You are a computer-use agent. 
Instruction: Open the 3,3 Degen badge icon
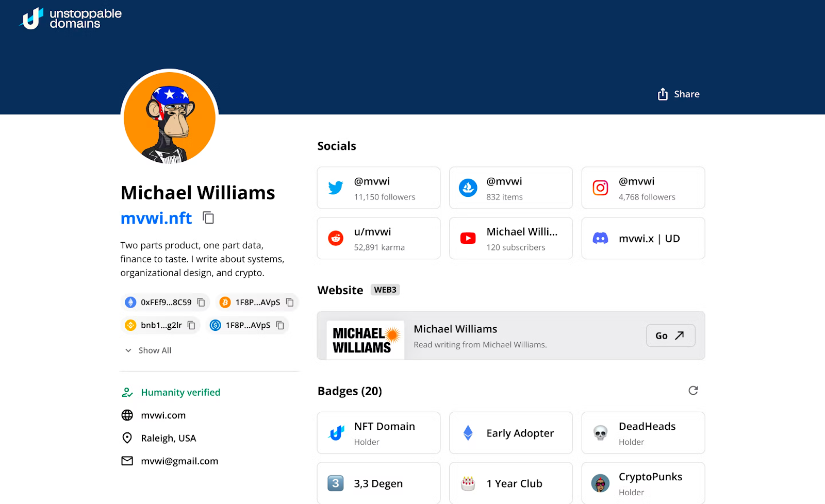(x=336, y=483)
